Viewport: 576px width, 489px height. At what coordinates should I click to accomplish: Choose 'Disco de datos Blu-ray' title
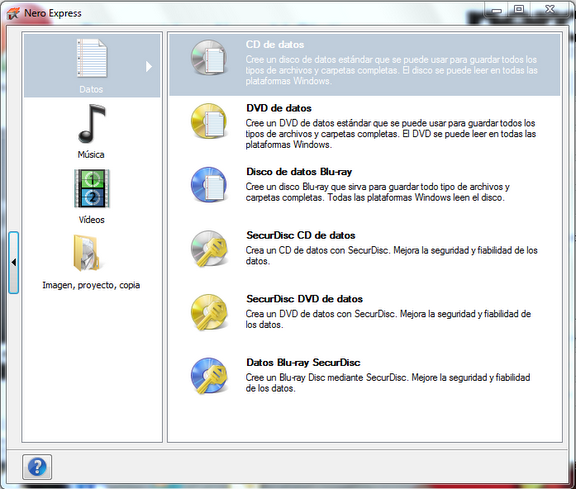point(299,172)
